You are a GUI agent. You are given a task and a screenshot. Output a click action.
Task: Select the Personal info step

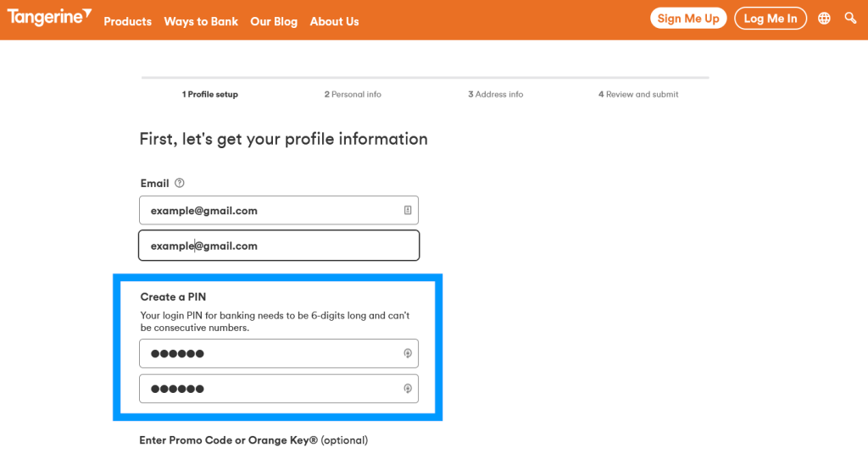tap(353, 94)
